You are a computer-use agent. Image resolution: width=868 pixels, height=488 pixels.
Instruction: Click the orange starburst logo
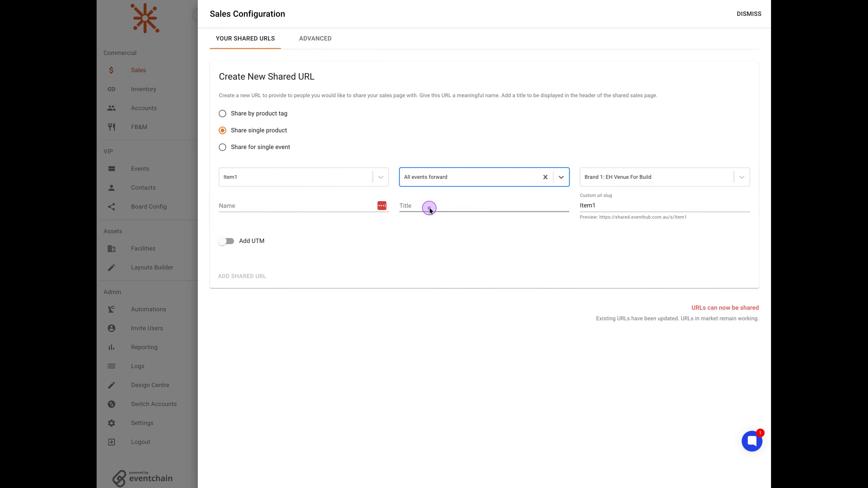pyautogui.click(x=145, y=18)
